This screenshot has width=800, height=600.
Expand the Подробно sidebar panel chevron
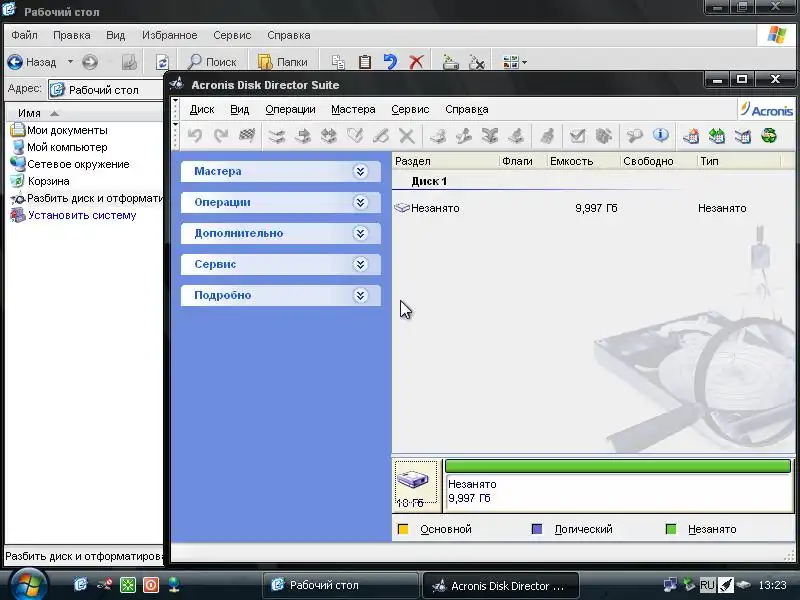[360, 295]
